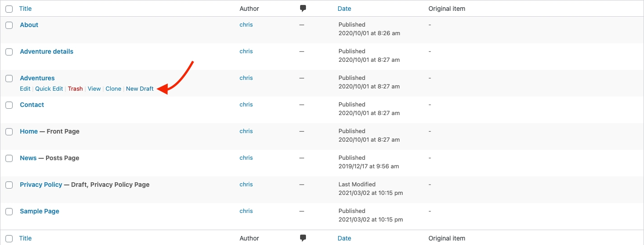Open the Privacy Policy title link
644x245 pixels.
click(x=41, y=185)
